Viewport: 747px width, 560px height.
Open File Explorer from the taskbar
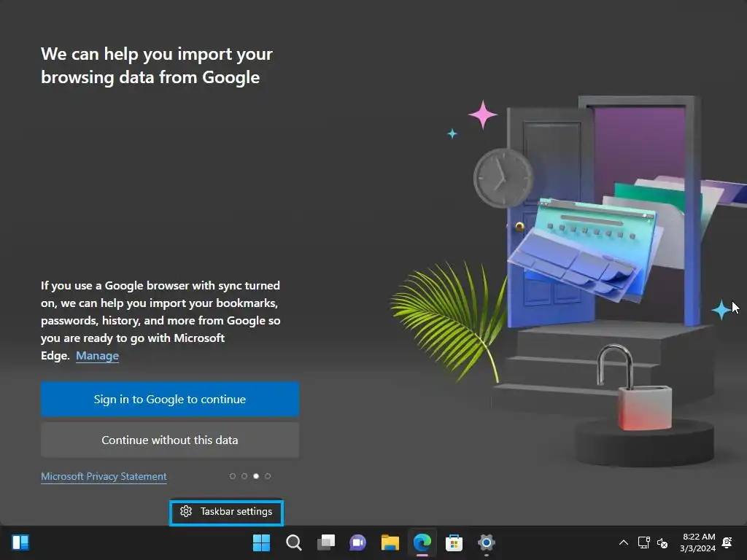pyautogui.click(x=390, y=542)
